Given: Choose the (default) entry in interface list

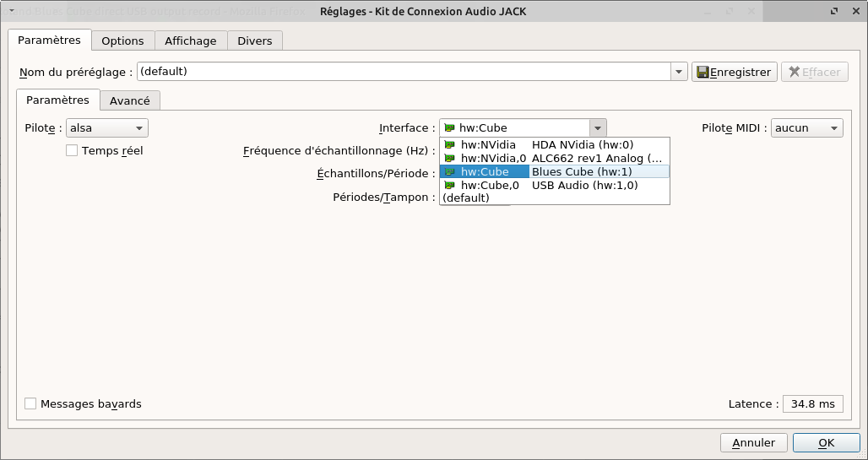Looking at the screenshot, I should 466,198.
